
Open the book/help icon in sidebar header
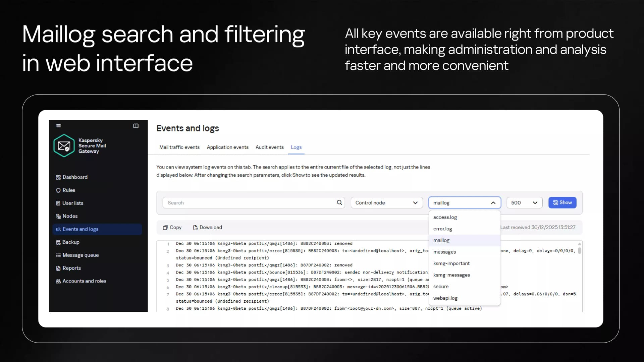click(136, 126)
